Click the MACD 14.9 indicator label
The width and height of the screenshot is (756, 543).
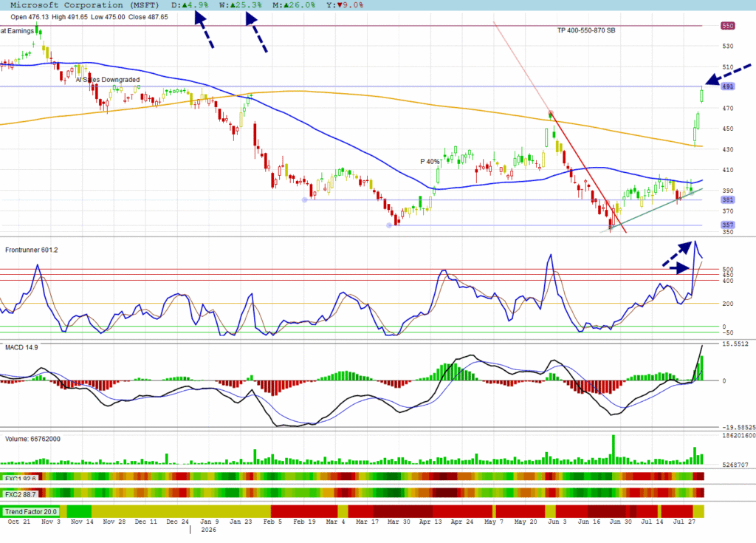(21, 347)
